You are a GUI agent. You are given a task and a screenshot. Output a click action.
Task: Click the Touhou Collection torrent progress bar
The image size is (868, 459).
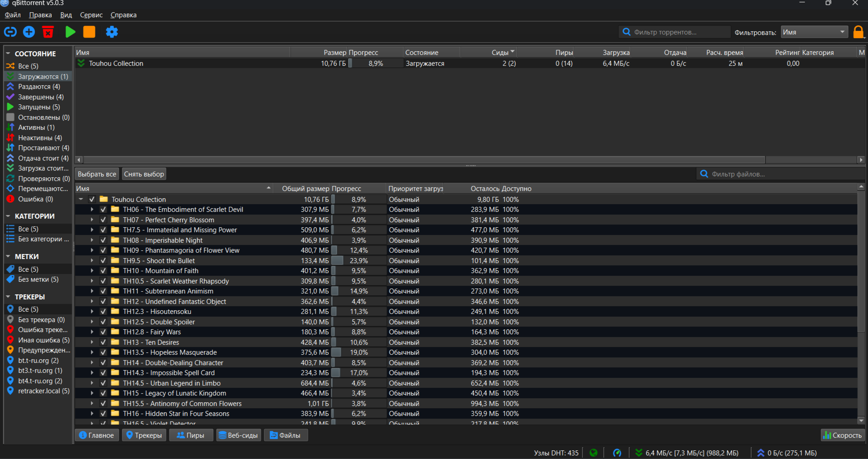coord(375,63)
